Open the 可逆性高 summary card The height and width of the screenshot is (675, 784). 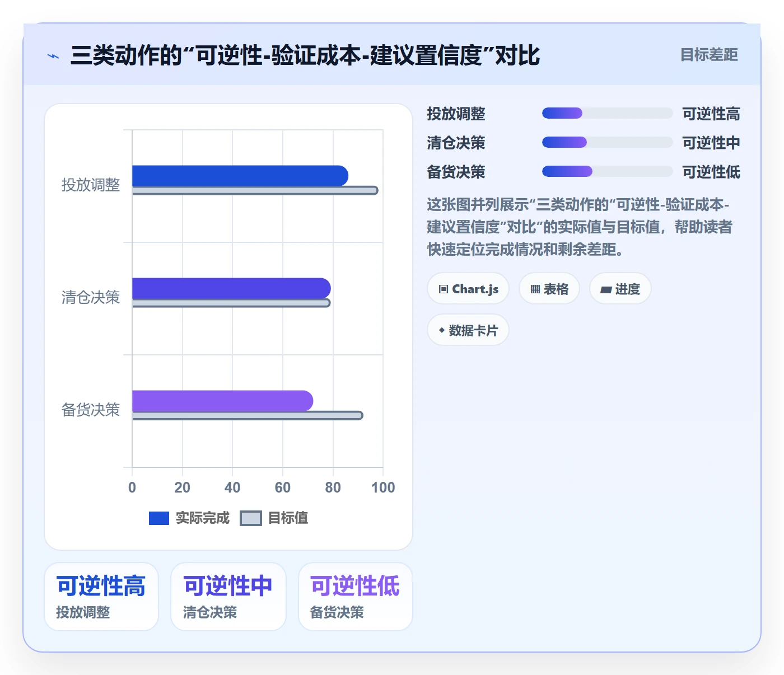[x=101, y=597]
